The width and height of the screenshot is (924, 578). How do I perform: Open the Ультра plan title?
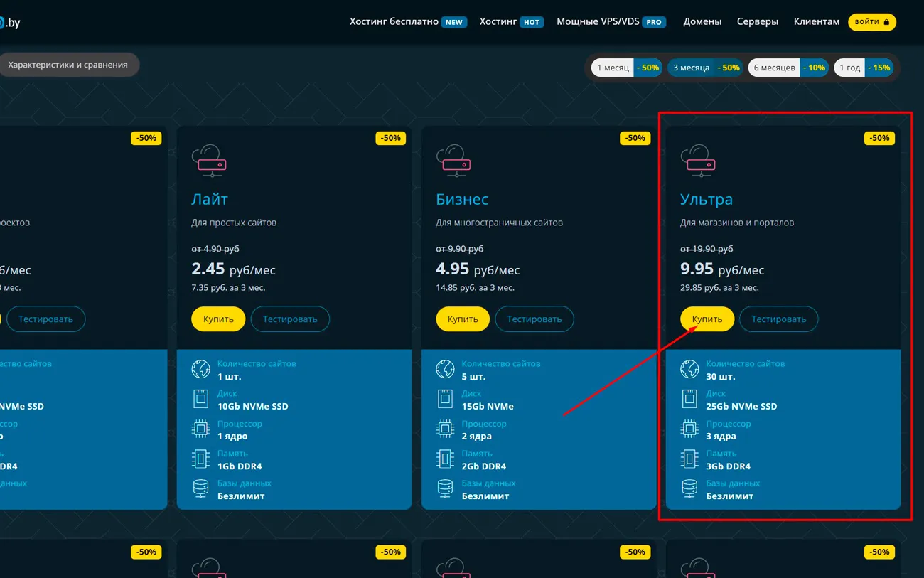(x=707, y=199)
